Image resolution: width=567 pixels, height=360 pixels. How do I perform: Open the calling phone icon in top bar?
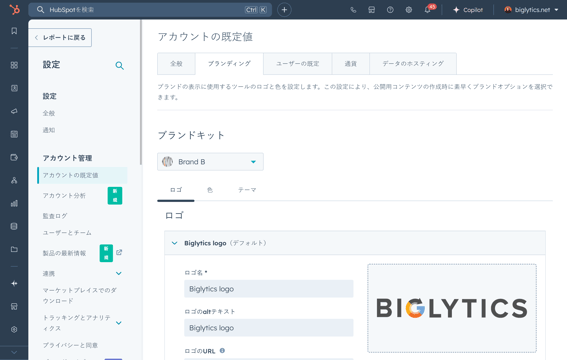(353, 10)
